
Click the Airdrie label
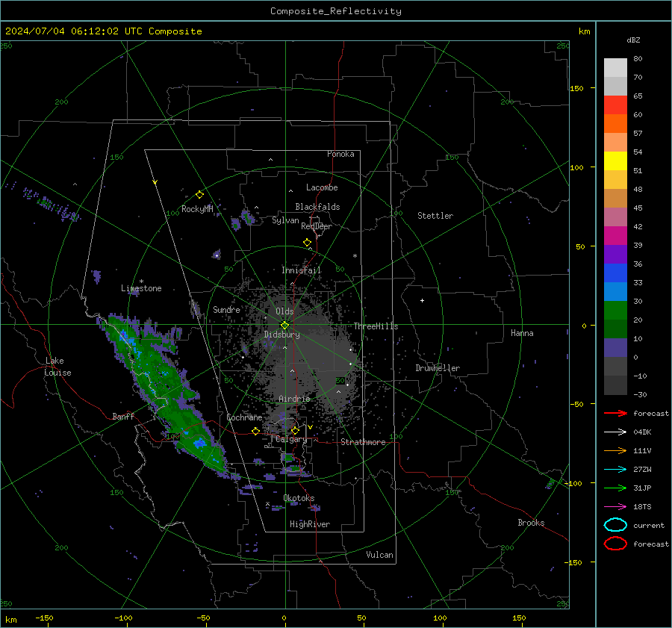coord(294,399)
